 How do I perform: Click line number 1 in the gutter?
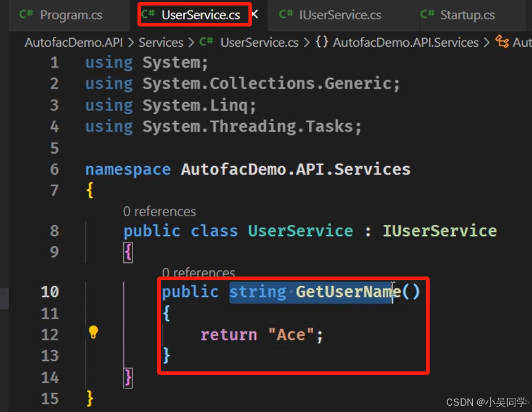tap(55, 63)
